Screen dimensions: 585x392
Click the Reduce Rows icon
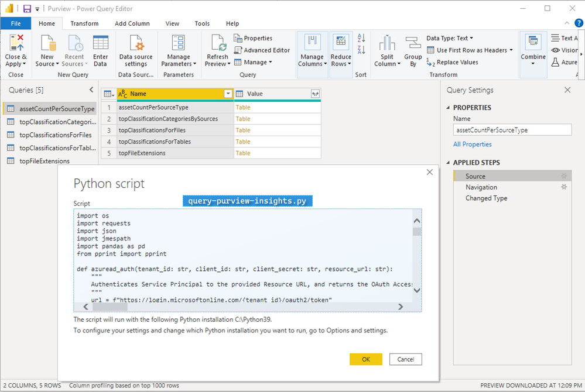(x=341, y=42)
